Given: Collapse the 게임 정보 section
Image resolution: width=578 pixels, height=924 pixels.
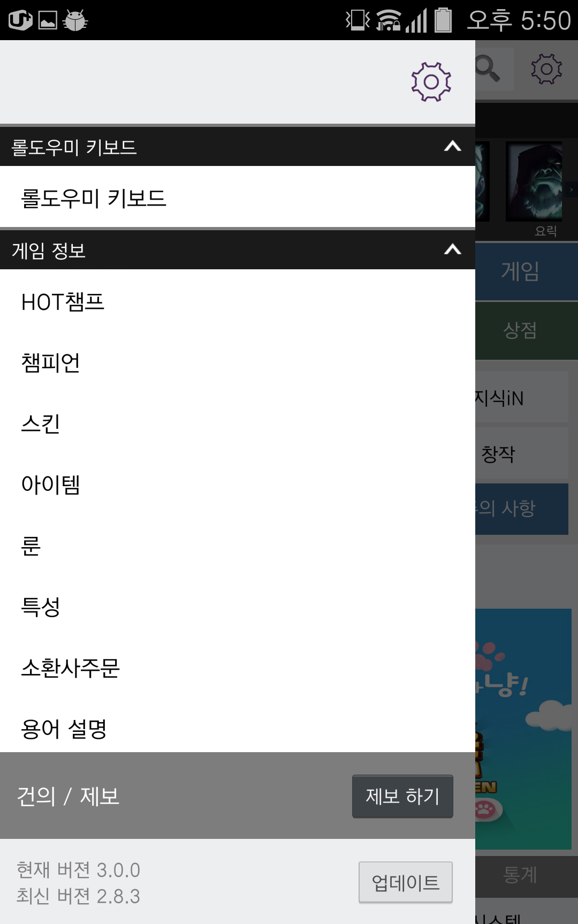Looking at the screenshot, I should pos(452,249).
